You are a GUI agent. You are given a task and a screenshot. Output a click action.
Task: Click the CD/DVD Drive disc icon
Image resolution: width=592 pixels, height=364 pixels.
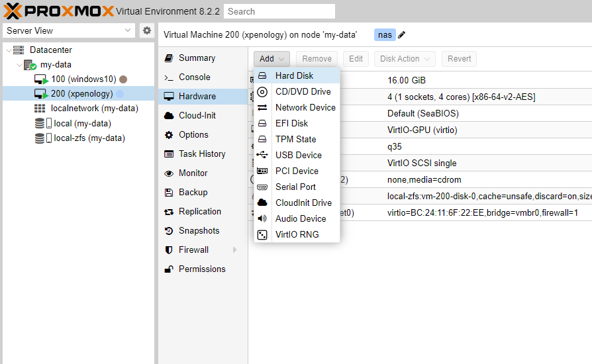[262, 91]
